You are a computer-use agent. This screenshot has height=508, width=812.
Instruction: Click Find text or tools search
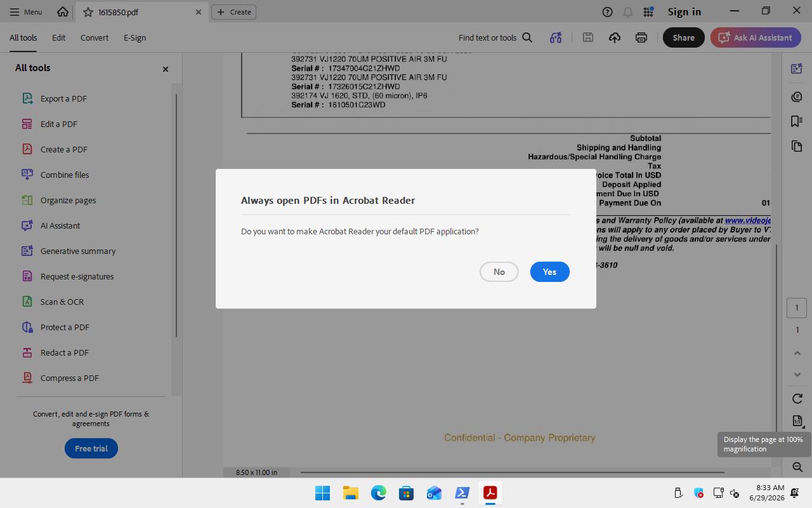(495, 37)
